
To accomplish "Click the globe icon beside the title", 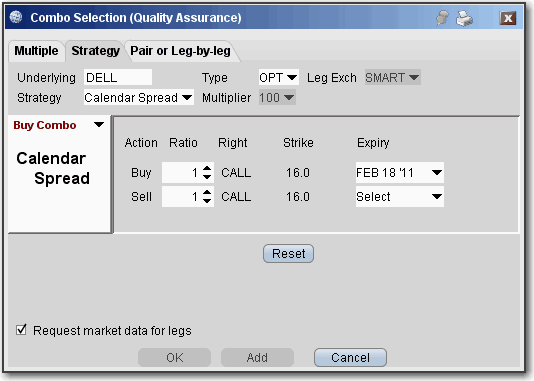I will 16,17.
